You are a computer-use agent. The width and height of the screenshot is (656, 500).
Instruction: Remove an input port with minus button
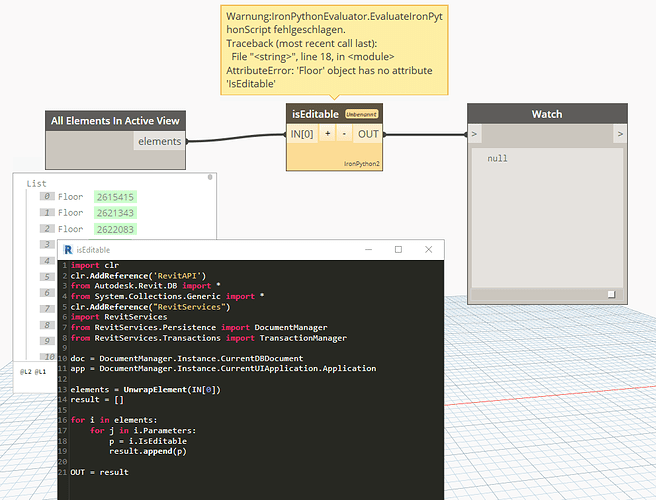tap(344, 133)
